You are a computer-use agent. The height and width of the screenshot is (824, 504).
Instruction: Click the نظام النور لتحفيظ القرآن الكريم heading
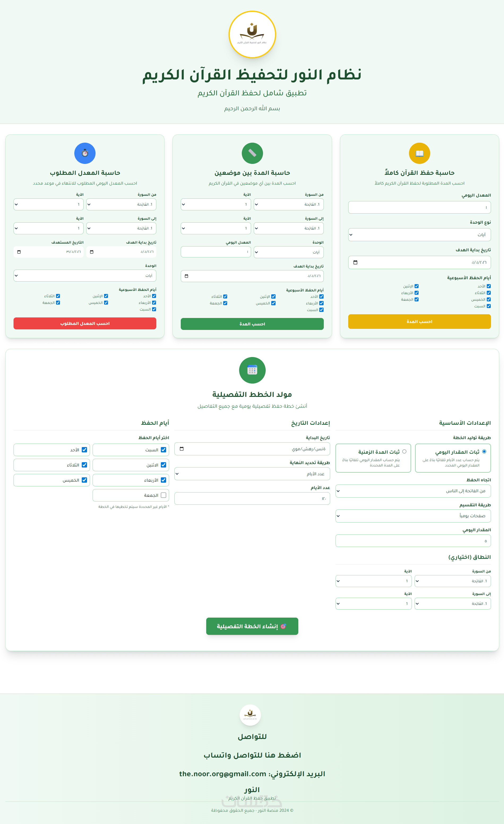pyautogui.click(x=252, y=75)
